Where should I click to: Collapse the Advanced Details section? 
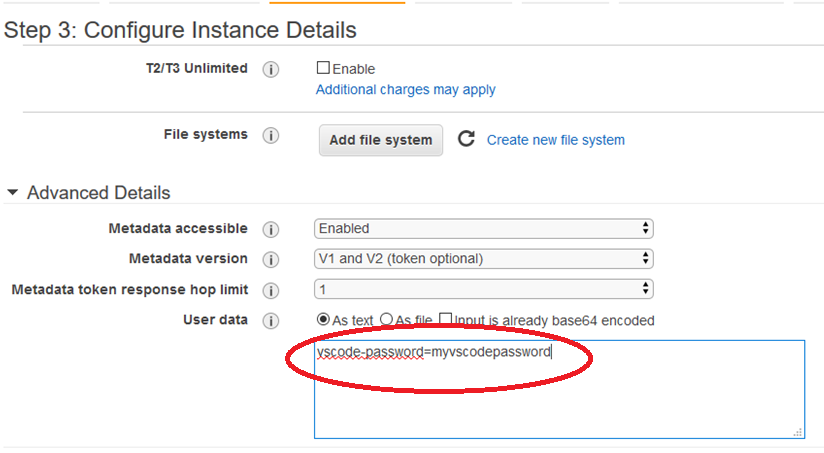coord(13,192)
